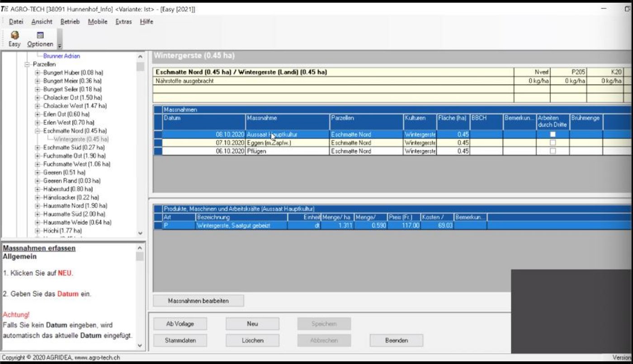
Task: Click the toolbar overflow arrow next to Optionen
Action: [60, 46]
